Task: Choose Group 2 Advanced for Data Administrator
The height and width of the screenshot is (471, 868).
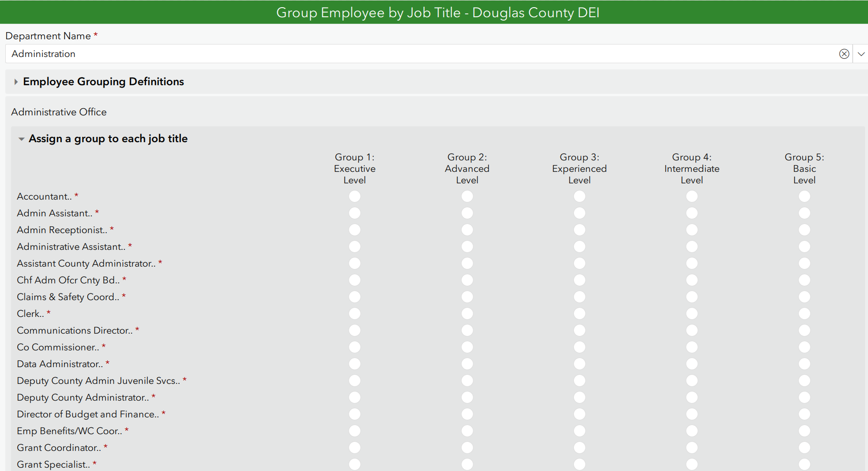Action: 467,364
